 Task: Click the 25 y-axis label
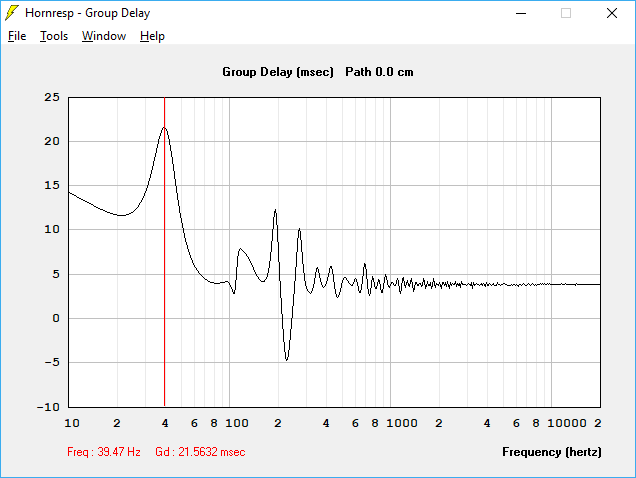point(52,97)
